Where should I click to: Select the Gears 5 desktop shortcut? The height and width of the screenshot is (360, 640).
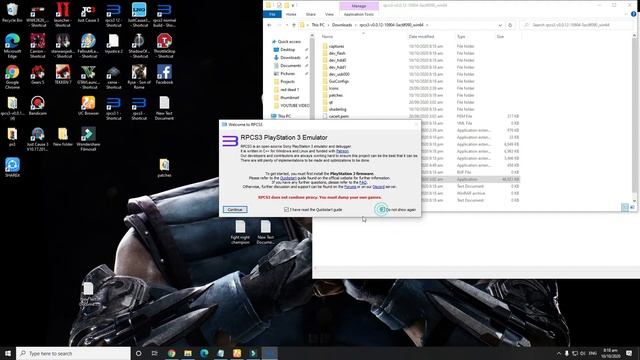38,75
